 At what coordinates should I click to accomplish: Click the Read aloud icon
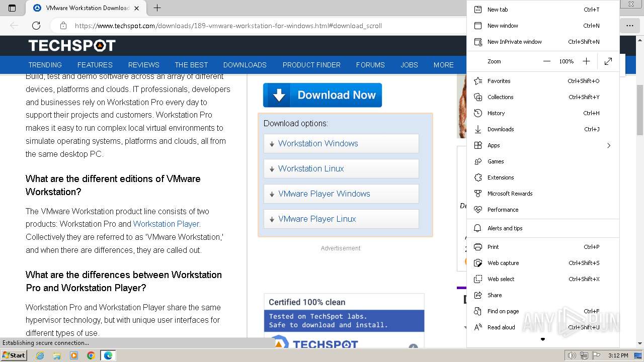tap(478, 327)
